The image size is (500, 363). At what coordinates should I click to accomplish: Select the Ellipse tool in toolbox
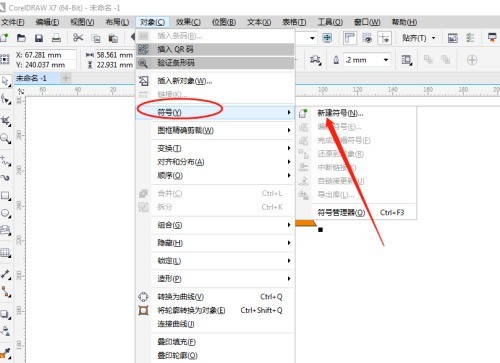(x=5, y=213)
